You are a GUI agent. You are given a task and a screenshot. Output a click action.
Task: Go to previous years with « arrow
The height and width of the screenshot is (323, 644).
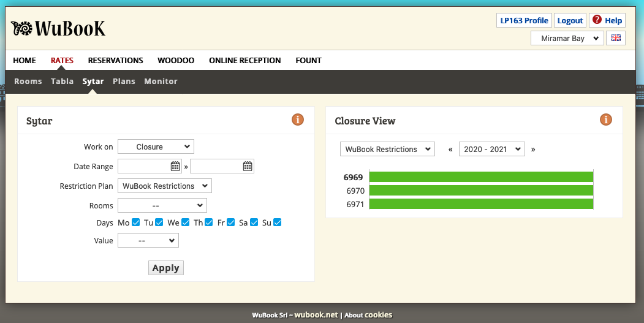point(450,149)
